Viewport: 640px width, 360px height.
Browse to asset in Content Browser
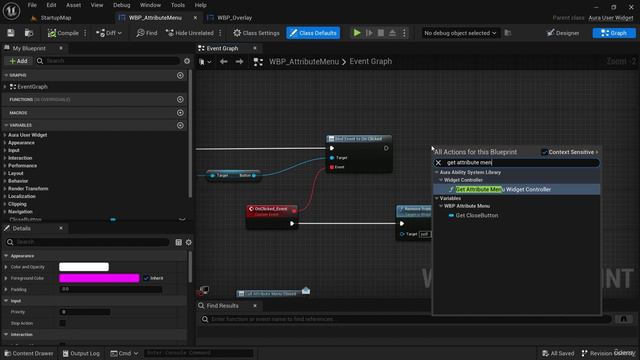point(29,33)
